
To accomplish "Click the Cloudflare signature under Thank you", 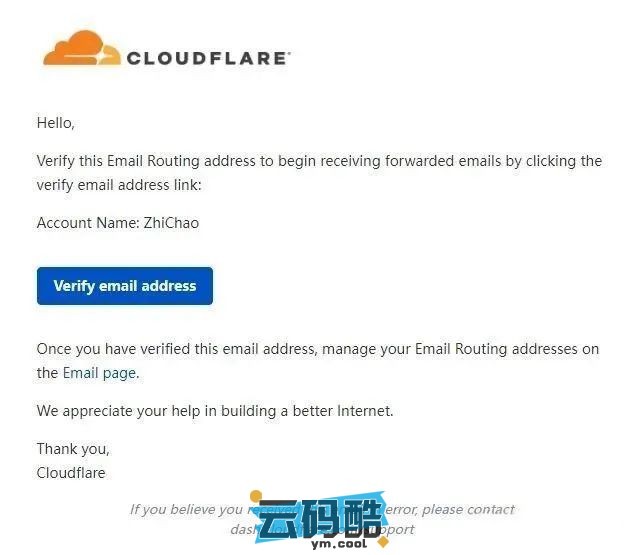I will (x=71, y=473).
